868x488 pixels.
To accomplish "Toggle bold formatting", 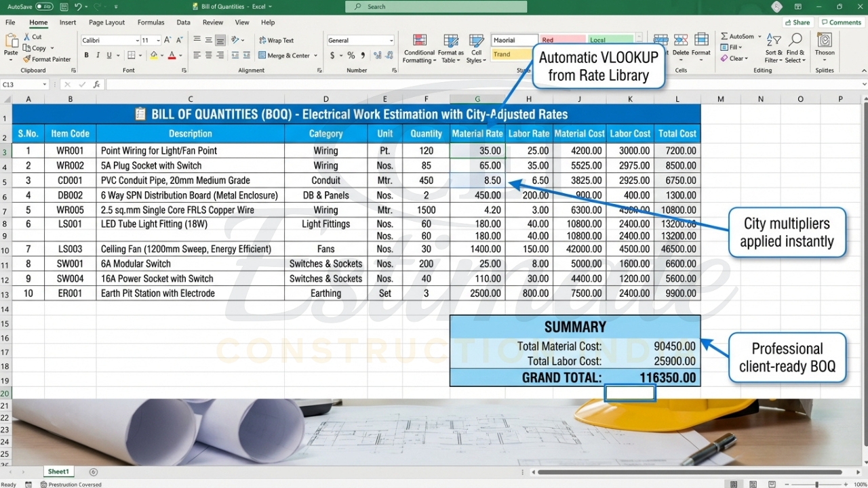I will pos(86,54).
